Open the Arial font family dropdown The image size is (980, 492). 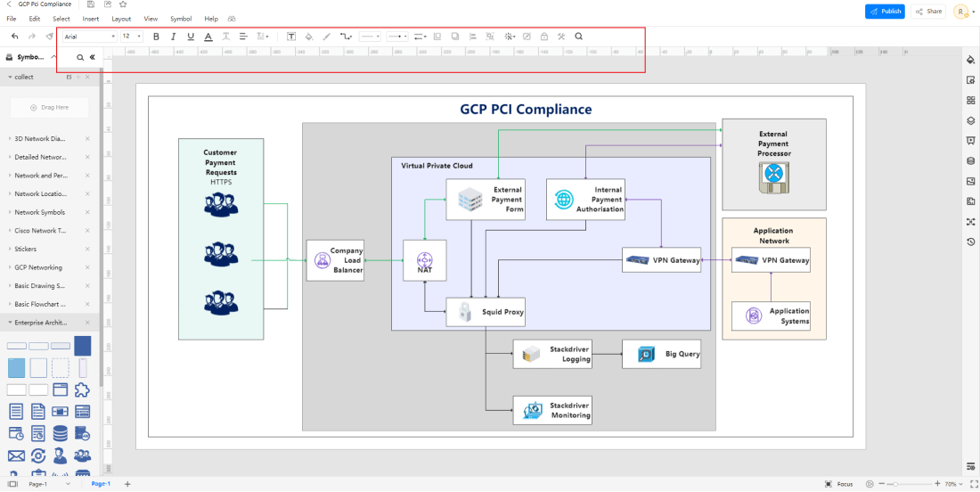click(89, 37)
